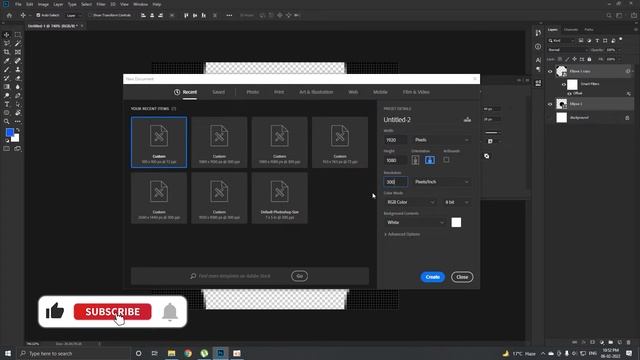Viewport: 640px width, 360px height.
Task: Click the white background color swatch in toolbox
Action: (16, 139)
